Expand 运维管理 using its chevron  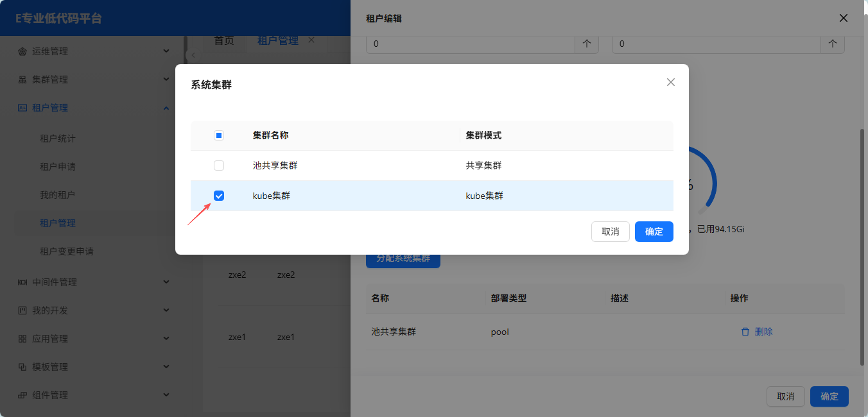[x=166, y=51]
